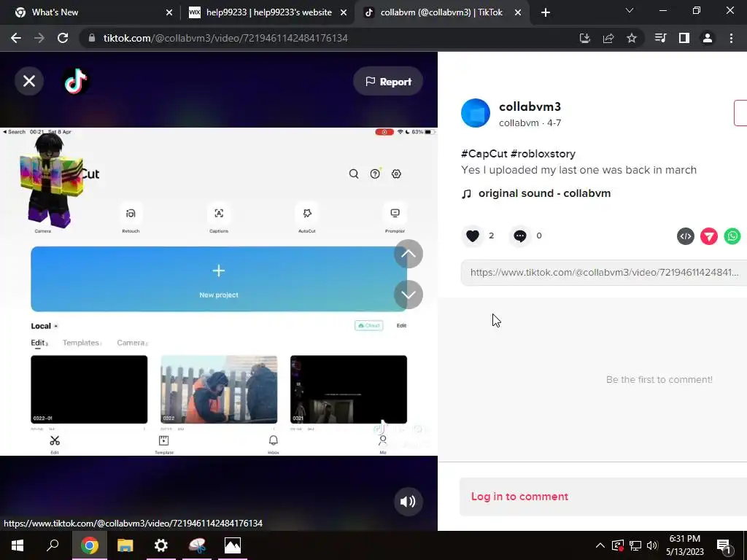The height and width of the screenshot is (560, 747).
Task: Reload the current page
Action: point(63,38)
